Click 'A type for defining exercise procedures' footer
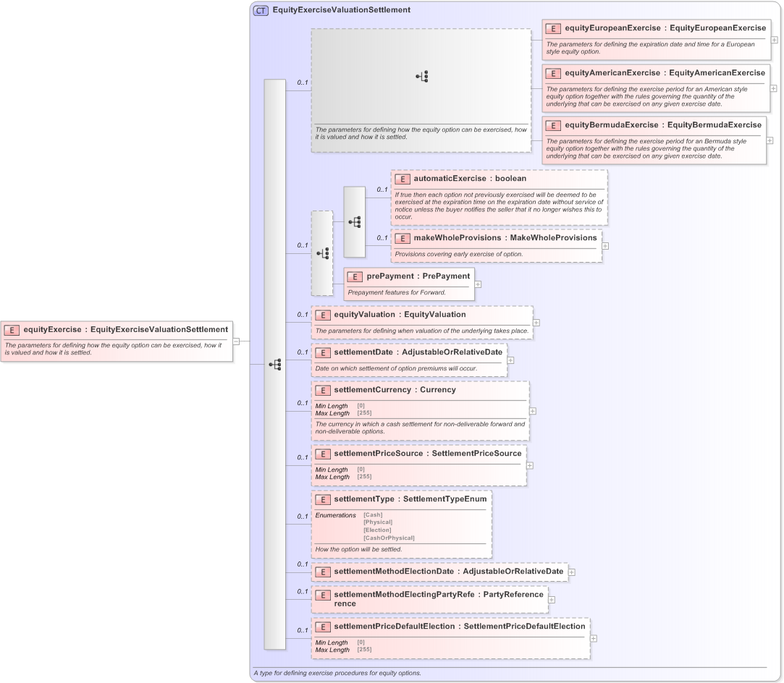 (x=337, y=673)
